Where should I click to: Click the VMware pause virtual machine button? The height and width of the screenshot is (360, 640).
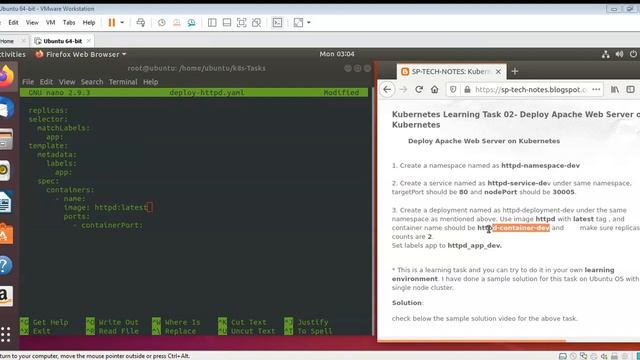coord(111,22)
